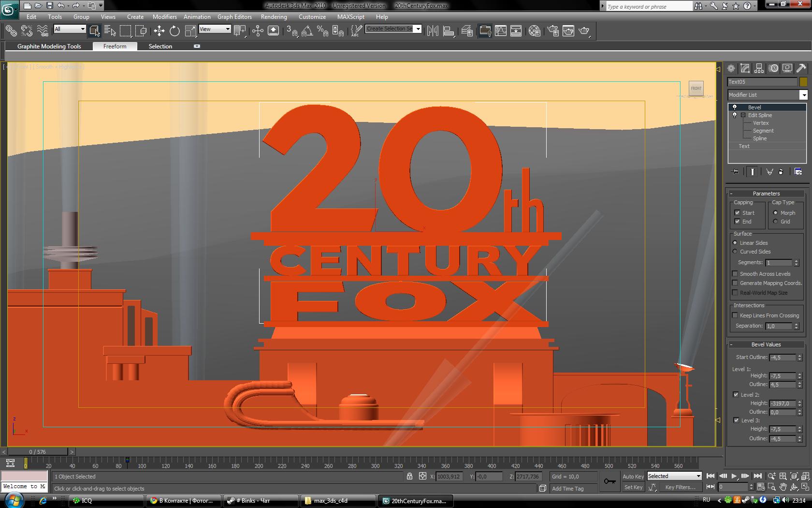Viewport: 812px width, 508px height.
Task: Uncheck the Level 2 checkbox
Action: (x=736, y=395)
